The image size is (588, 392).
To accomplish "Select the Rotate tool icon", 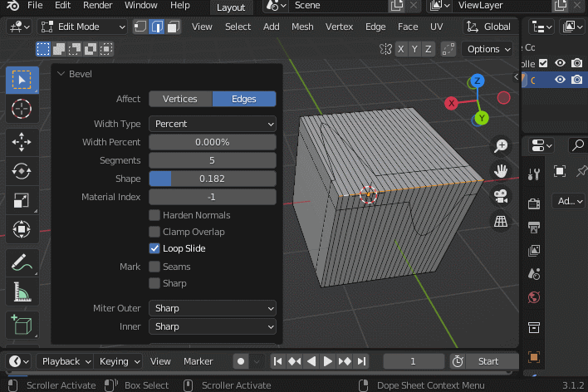I will point(22,171).
